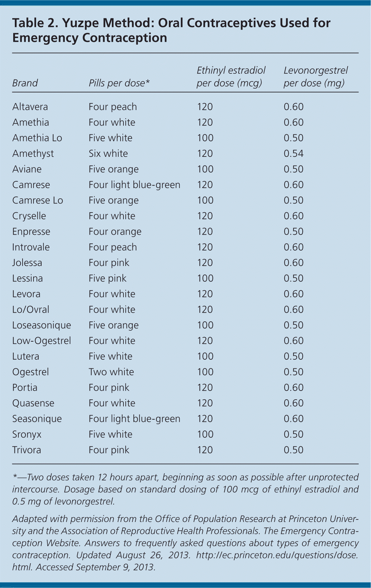The width and height of the screenshot is (371, 588).
Task: Click the Low-Ogestrel brand name
Action: click(42, 341)
